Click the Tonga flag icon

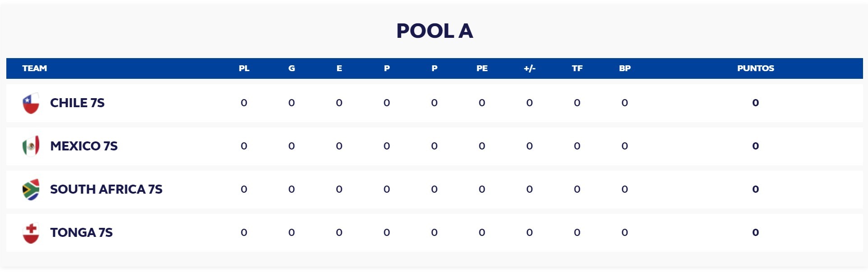31,232
